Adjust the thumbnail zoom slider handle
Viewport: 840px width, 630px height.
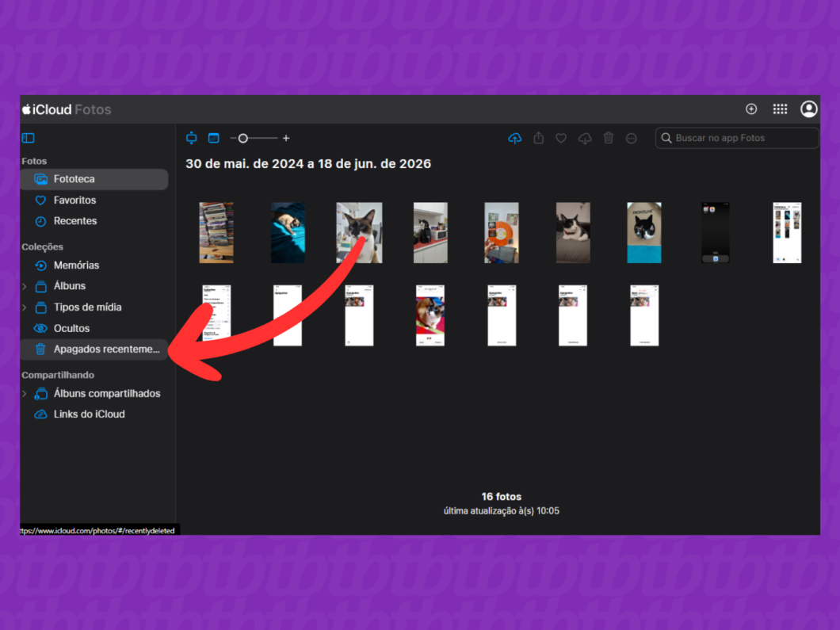point(243,138)
